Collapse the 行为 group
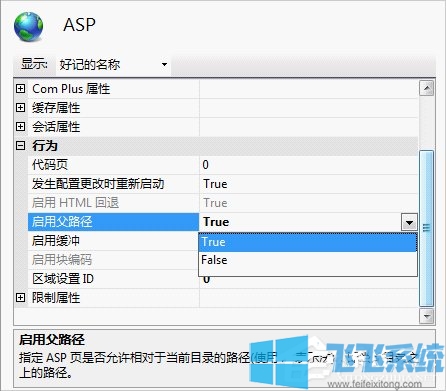446x391 pixels. click(x=21, y=146)
